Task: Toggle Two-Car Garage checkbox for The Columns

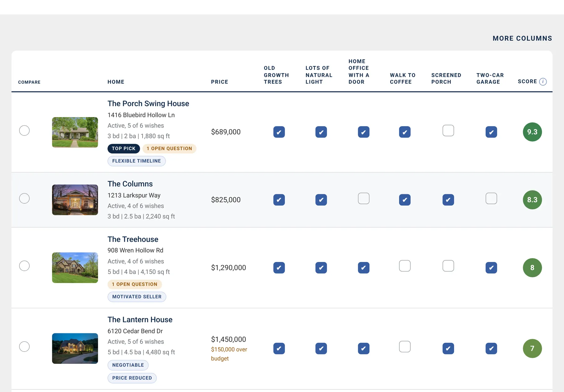Action: [491, 198]
